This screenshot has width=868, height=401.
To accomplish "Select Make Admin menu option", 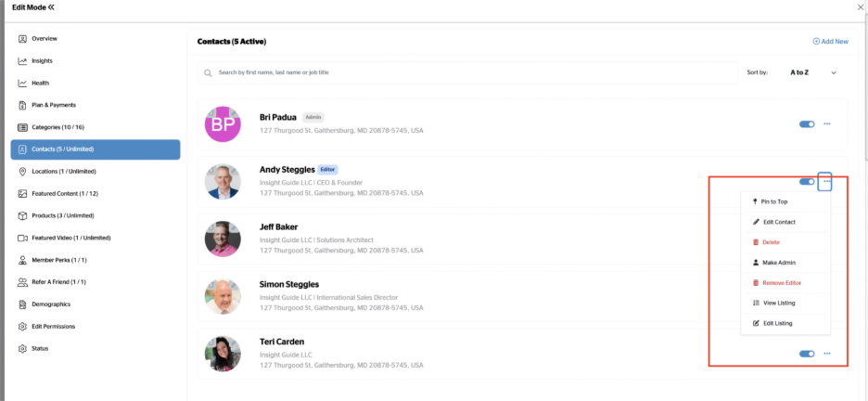I will (x=778, y=263).
